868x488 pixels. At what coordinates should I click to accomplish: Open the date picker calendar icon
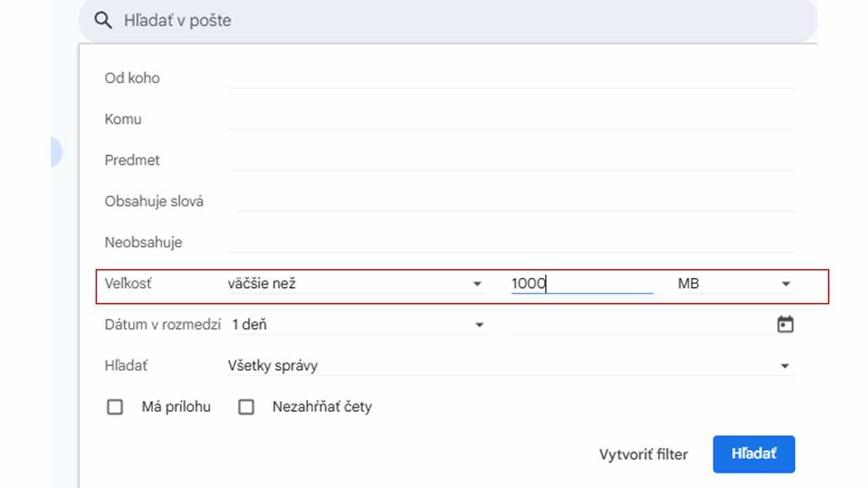point(785,324)
